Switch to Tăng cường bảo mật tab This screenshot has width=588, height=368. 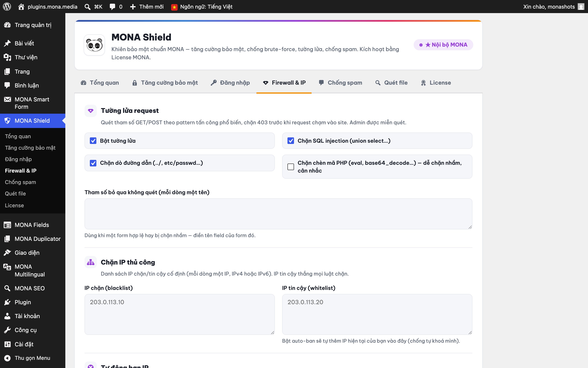[165, 83]
